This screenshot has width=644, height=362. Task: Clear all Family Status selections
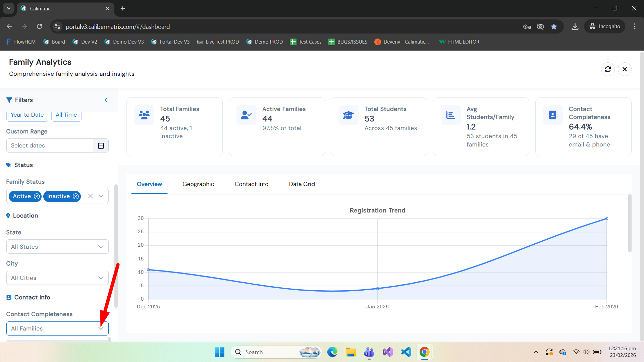tap(90, 196)
